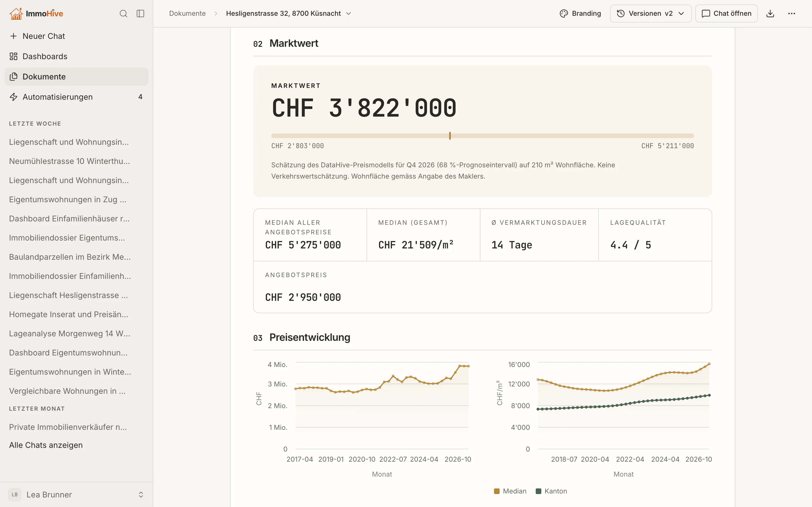Open Branding palette settings
The width and height of the screenshot is (812, 507).
pyautogui.click(x=580, y=14)
